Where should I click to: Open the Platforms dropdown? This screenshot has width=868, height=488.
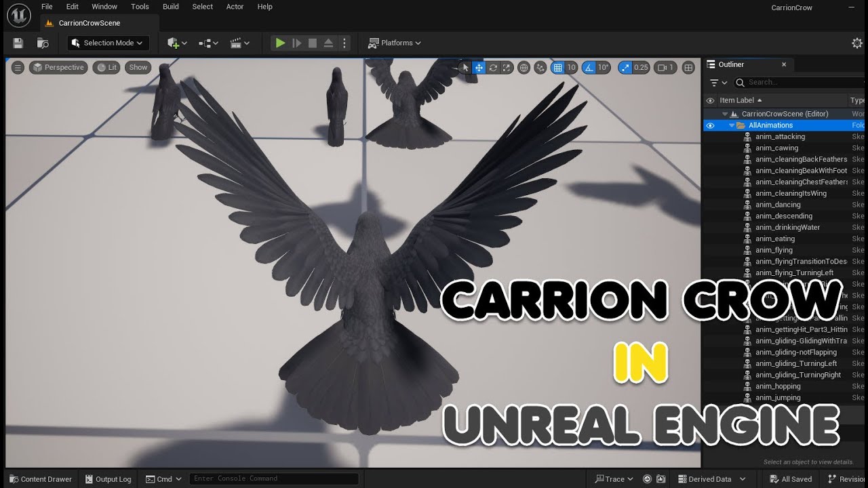[394, 43]
